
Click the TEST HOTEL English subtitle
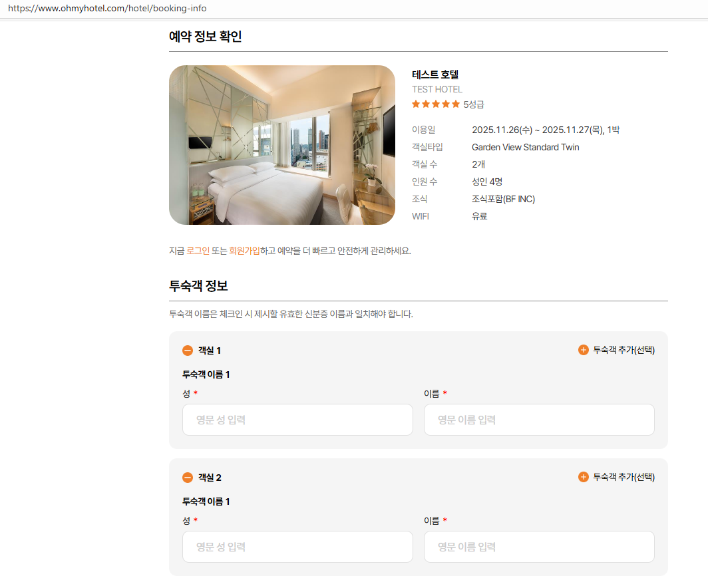[x=437, y=89]
